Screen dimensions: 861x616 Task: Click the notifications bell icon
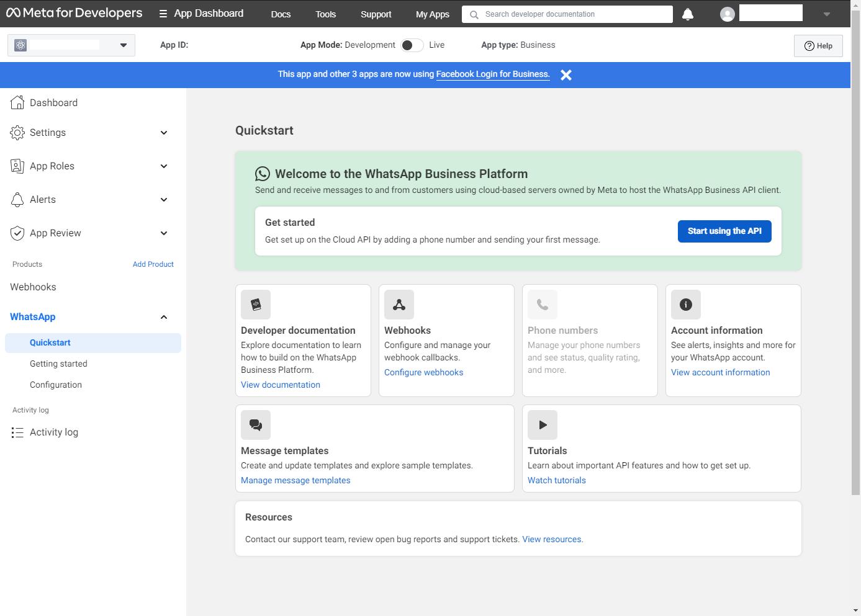(688, 14)
